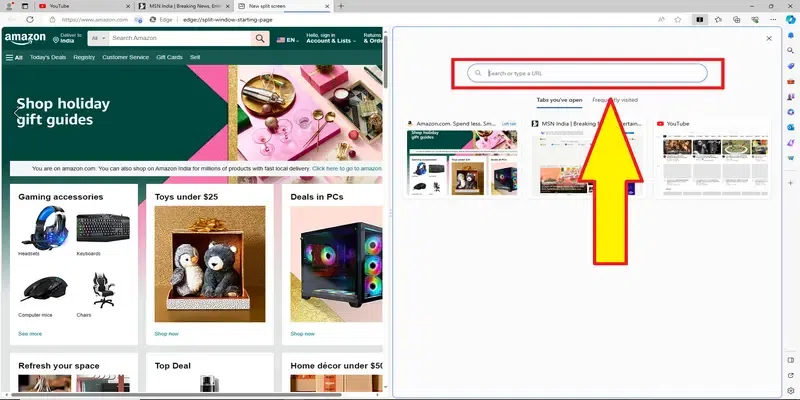Click the browser refresh icon

30,19
